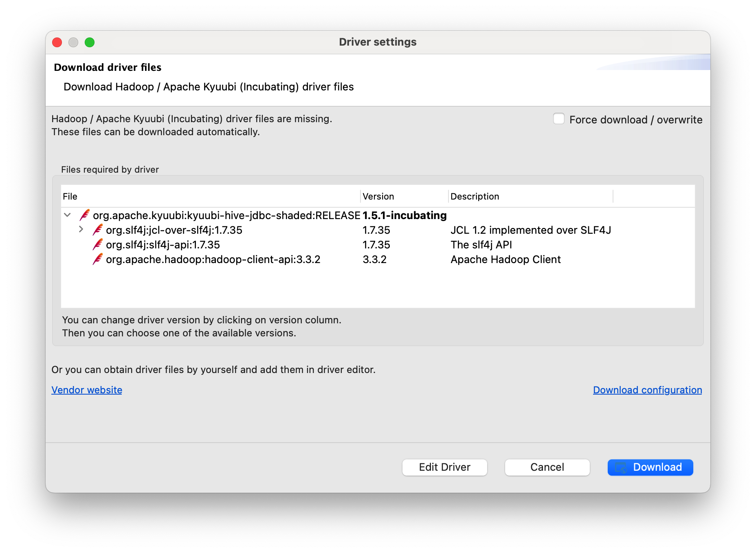Click the Maven icon beside kyuubi-hive-jdbc-shaded

pyautogui.click(x=85, y=215)
